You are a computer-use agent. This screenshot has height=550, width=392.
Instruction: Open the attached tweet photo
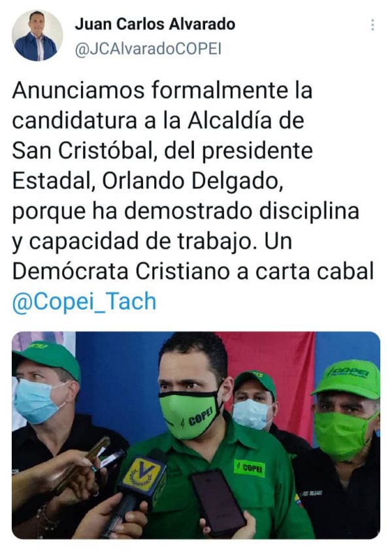pos(196,435)
